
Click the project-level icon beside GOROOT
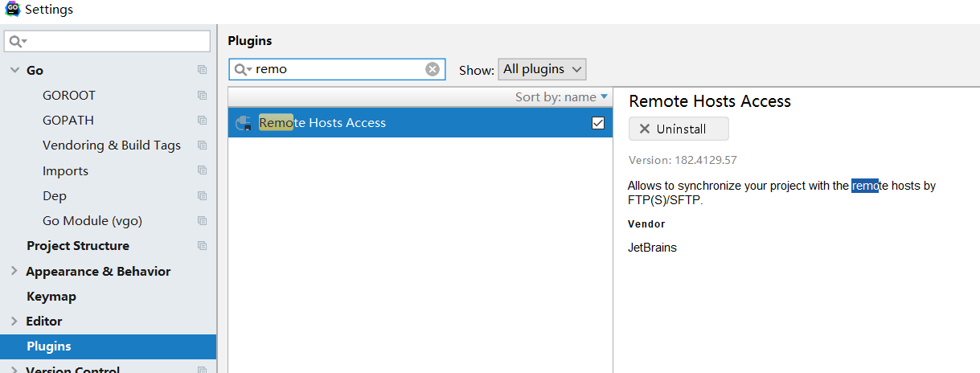coord(202,96)
